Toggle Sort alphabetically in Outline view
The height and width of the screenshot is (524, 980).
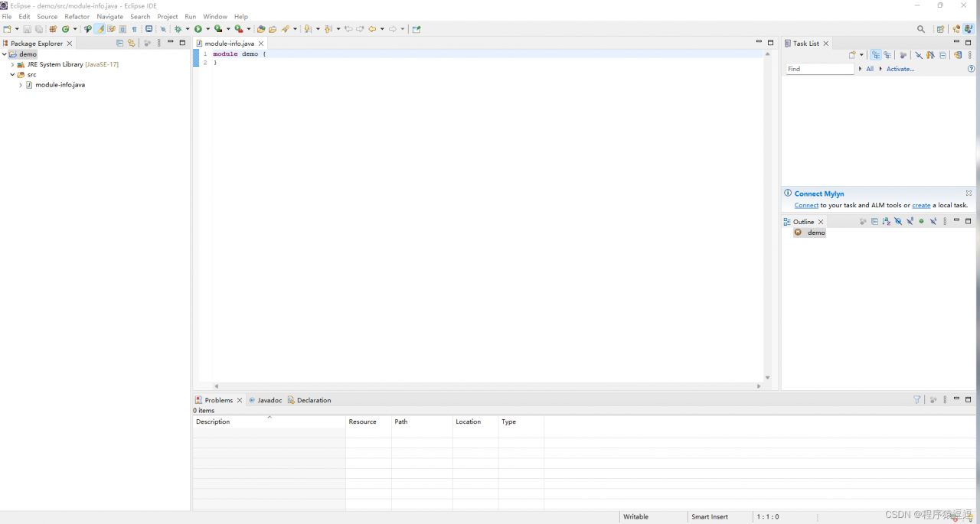click(x=887, y=222)
